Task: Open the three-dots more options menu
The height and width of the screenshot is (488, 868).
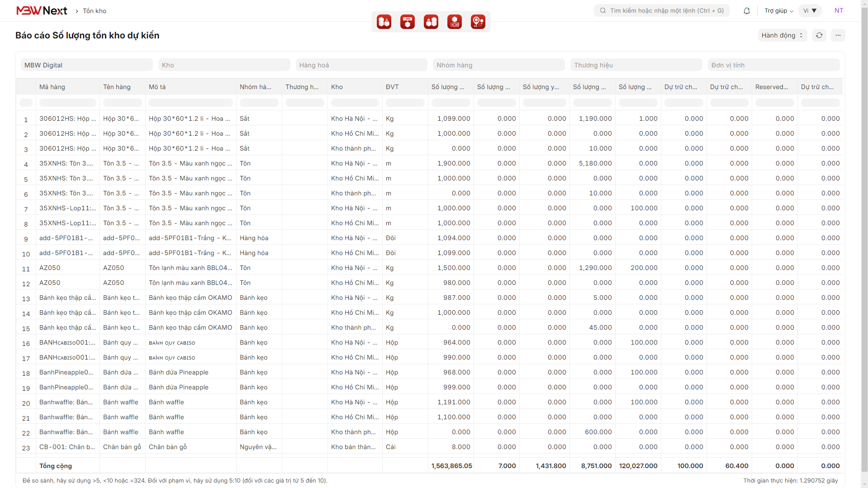Action: (838, 35)
